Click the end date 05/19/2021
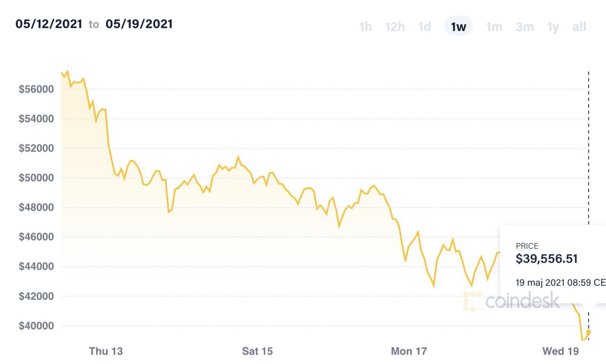Viewport: 606px width, 364px height. coord(139,24)
